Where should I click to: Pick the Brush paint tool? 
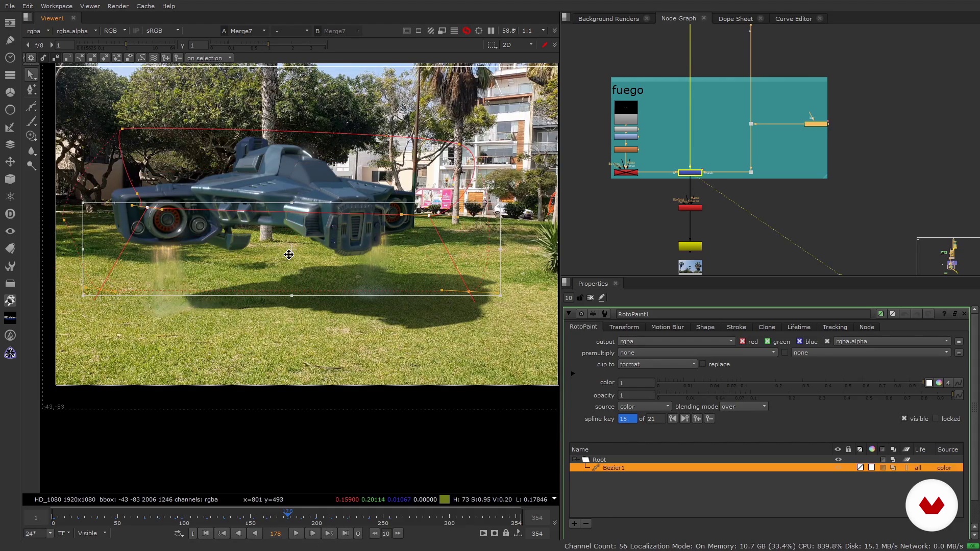click(x=31, y=121)
